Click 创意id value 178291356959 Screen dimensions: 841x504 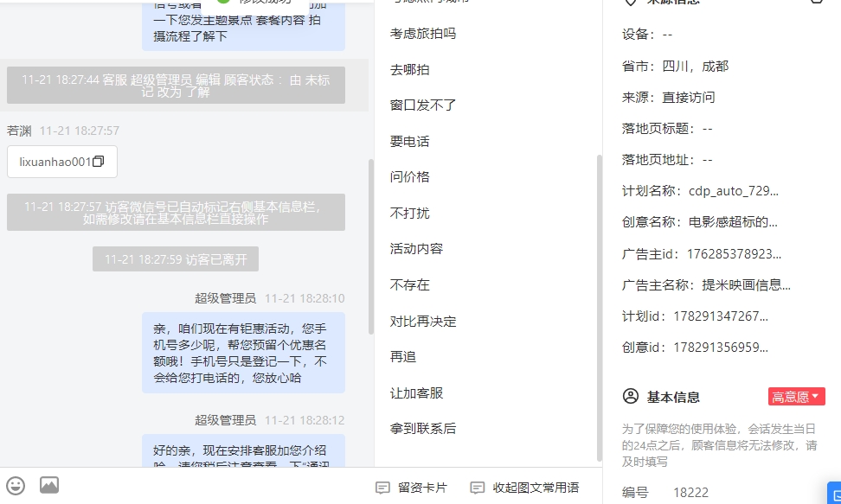pyautogui.click(x=721, y=347)
